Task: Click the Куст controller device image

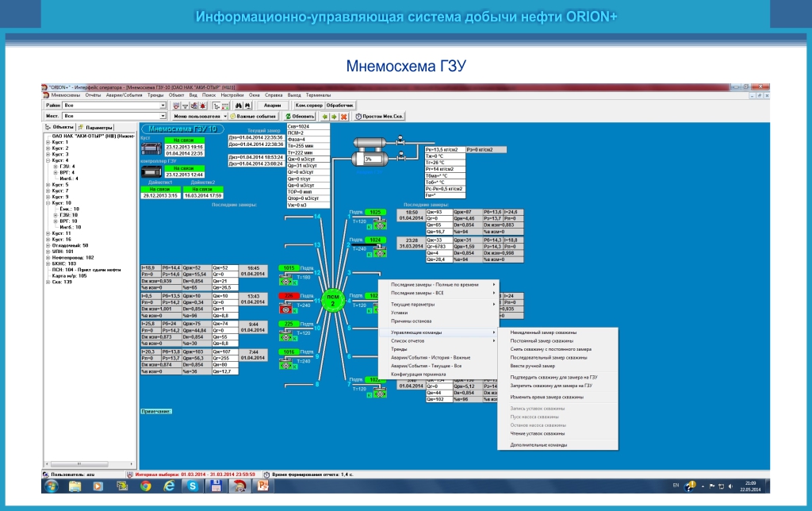Action: pyautogui.click(x=151, y=149)
